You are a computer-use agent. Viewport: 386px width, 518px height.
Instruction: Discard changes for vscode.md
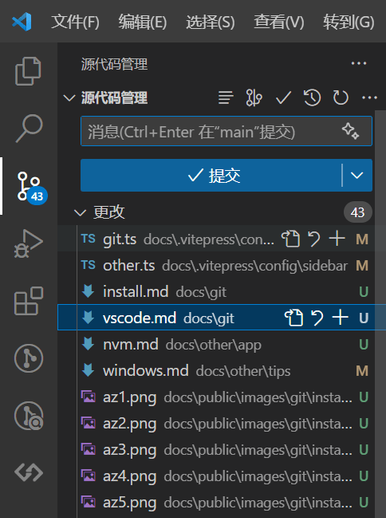317,318
